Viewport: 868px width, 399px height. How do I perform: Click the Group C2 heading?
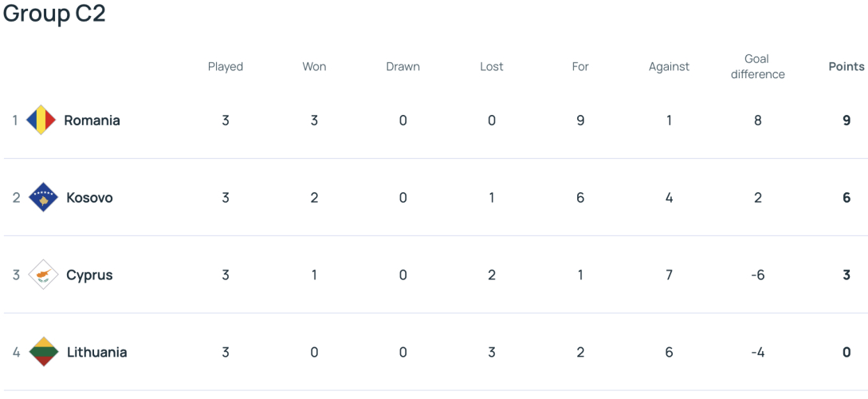coord(53,14)
